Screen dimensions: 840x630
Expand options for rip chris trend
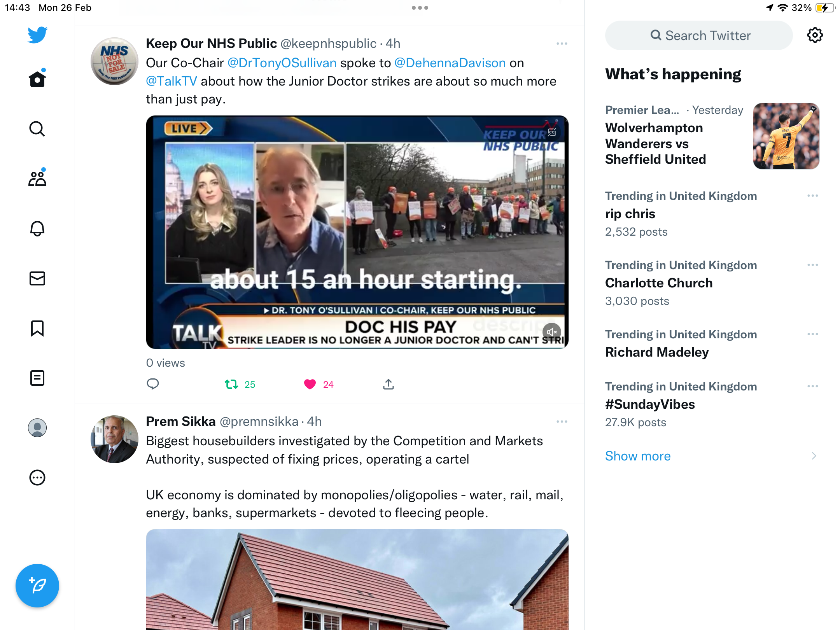click(813, 196)
